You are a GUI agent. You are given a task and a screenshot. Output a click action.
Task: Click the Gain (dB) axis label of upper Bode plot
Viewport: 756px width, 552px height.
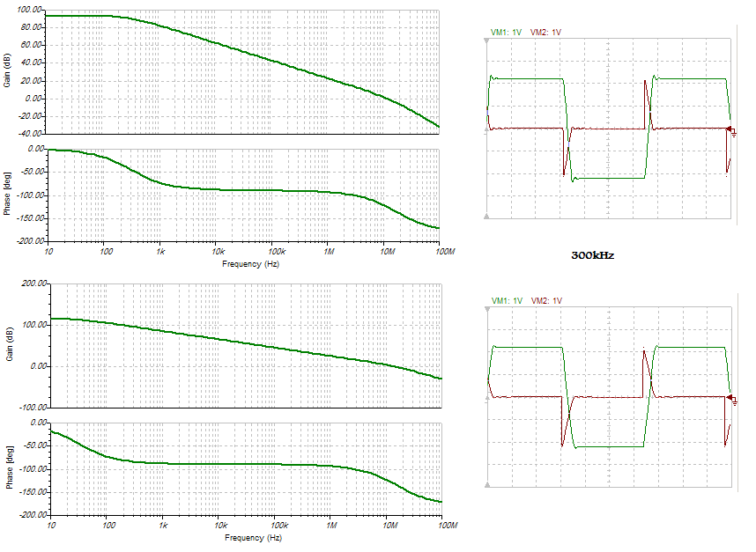(x=7, y=70)
